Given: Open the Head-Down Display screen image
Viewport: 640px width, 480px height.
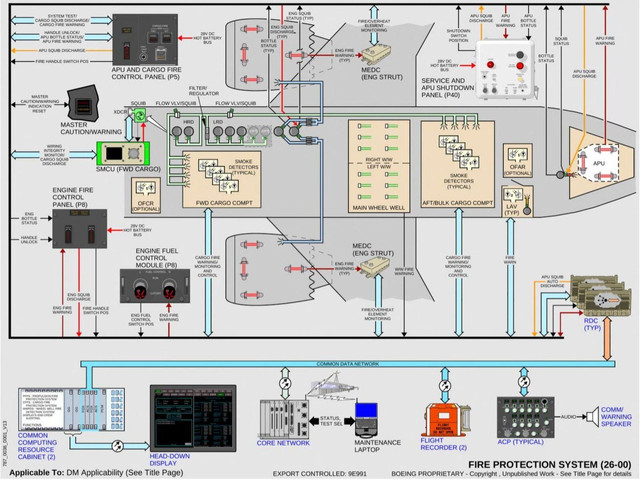Looking at the screenshot, I should 193,418.
